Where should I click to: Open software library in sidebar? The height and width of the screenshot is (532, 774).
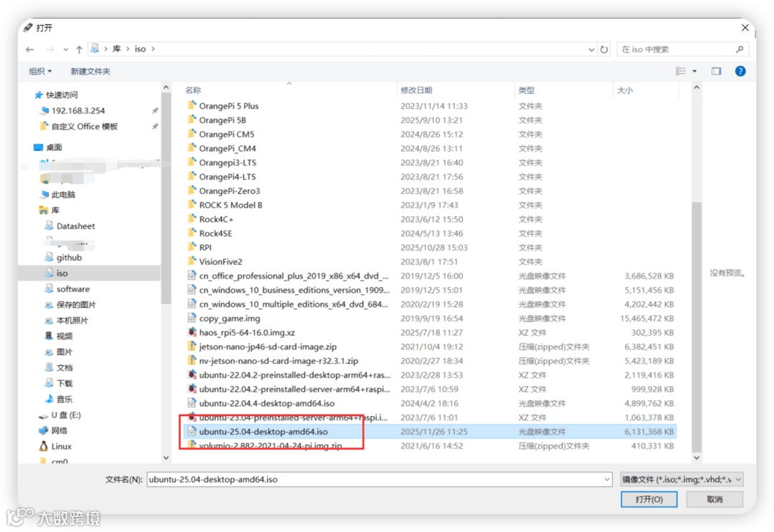(x=73, y=289)
